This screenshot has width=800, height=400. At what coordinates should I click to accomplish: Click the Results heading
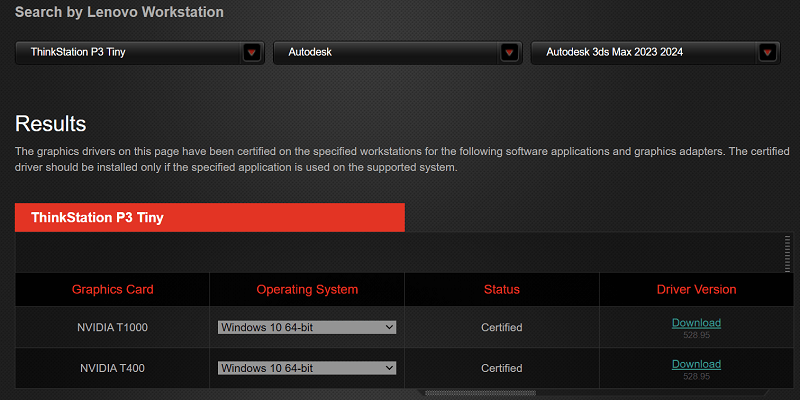[x=51, y=124]
